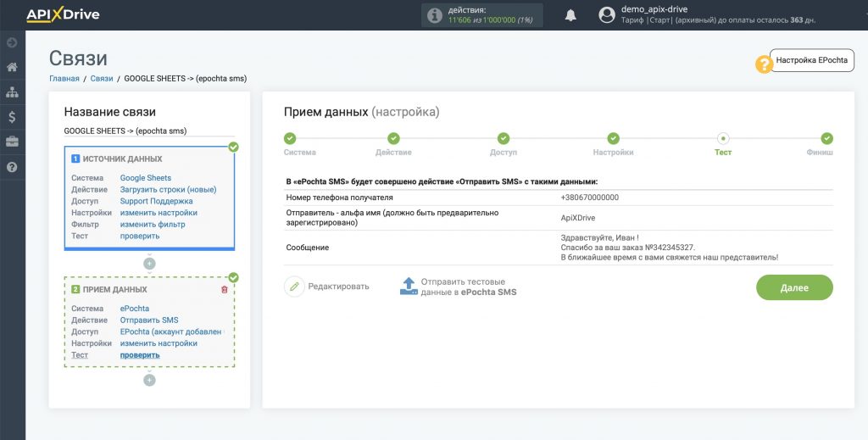868x440 pixels.
Task: Click the Далее button
Action: [x=794, y=287]
